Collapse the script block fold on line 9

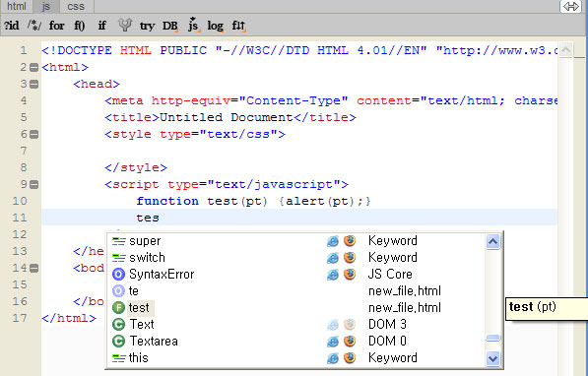33,184
